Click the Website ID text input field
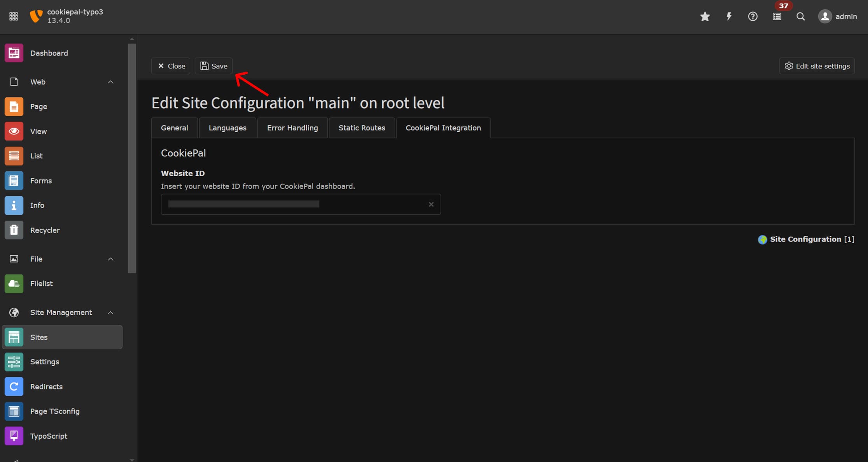 (x=293, y=204)
